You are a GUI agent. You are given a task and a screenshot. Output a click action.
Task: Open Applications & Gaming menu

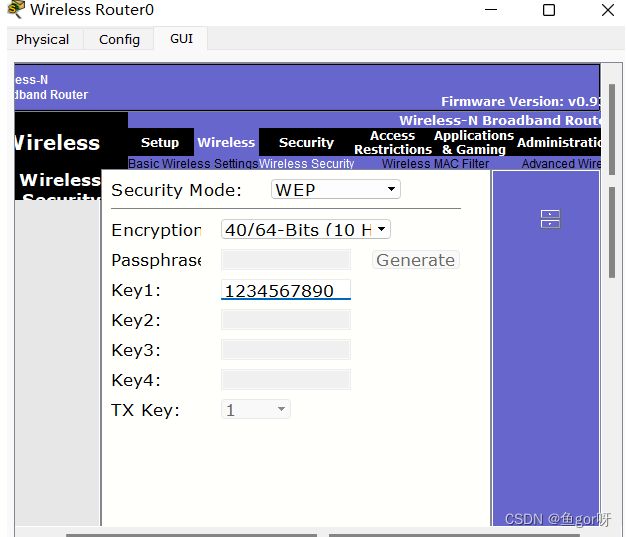[474, 142]
